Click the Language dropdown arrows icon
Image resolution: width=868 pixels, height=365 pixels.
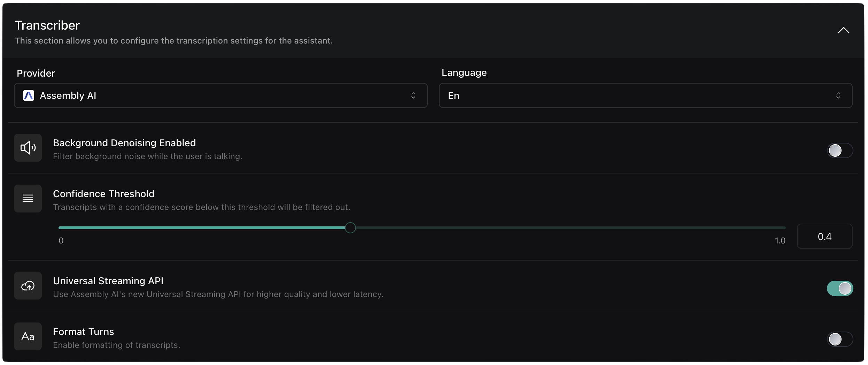pos(838,95)
